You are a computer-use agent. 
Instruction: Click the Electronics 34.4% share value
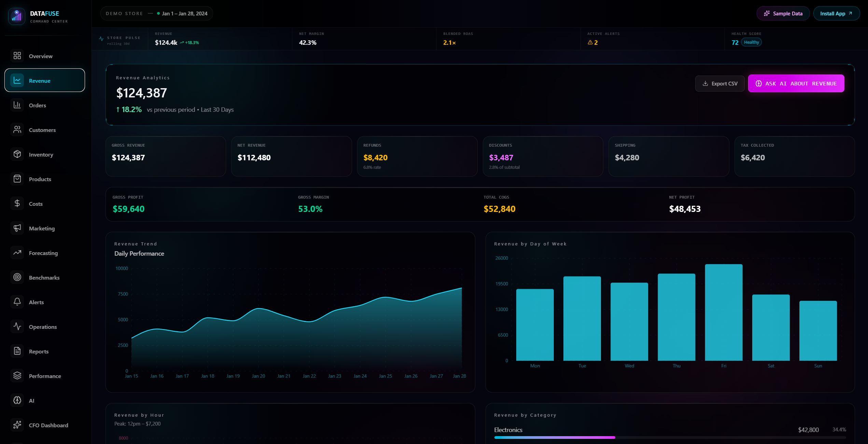pos(839,429)
